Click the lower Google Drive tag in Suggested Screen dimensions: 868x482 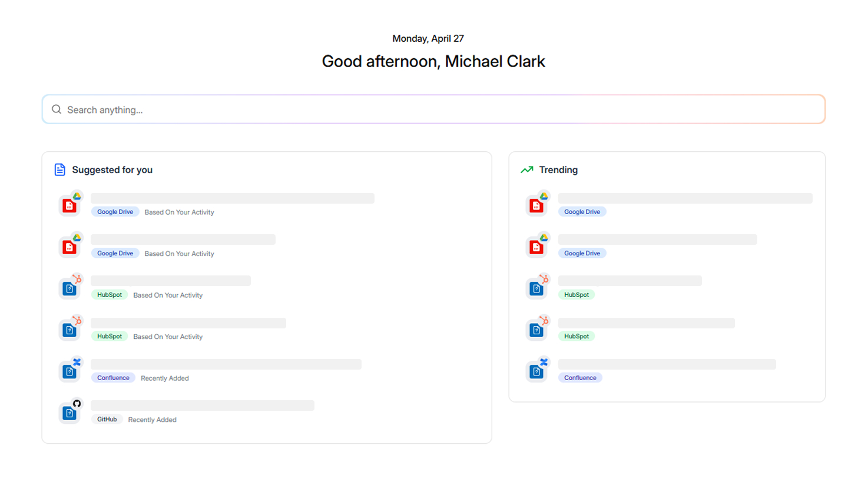115,254
